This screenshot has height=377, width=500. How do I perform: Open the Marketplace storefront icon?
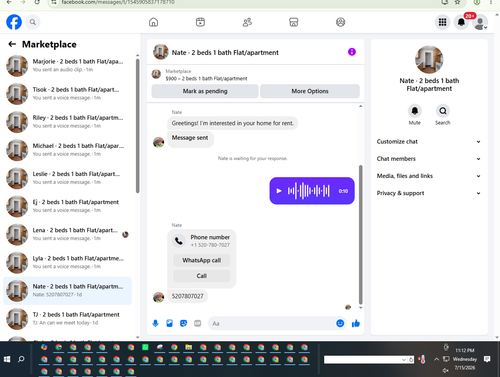click(x=294, y=22)
